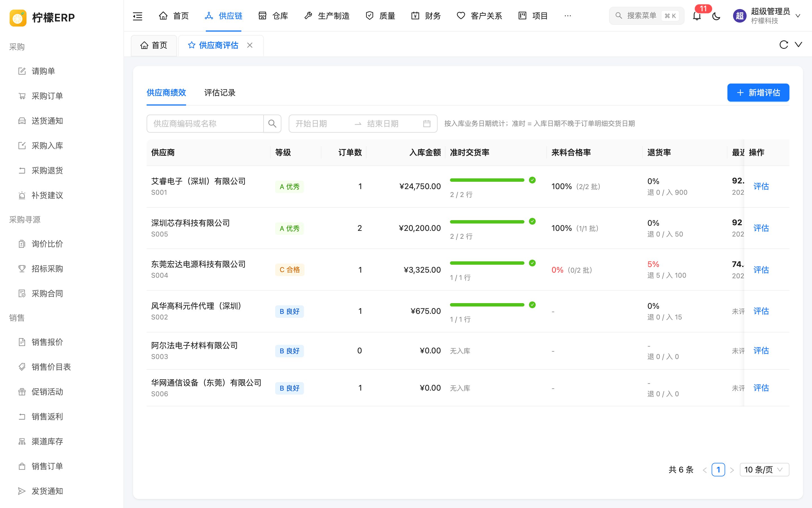Open the 财务 top menu
Image resolution: width=812 pixels, height=508 pixels.
(x=426, y=16)
